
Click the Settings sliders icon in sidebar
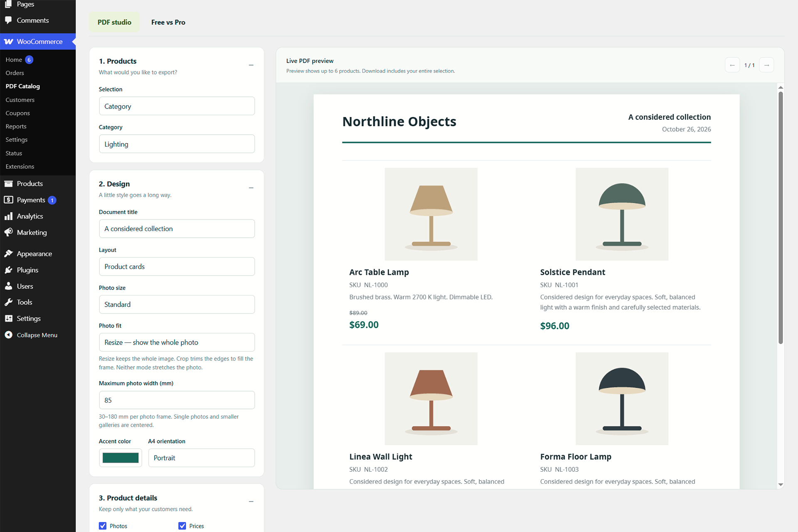click(8, 318)
